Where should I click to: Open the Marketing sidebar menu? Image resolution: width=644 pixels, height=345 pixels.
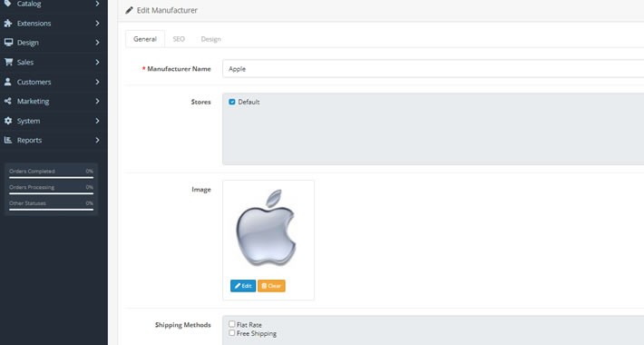coord(54,101)
